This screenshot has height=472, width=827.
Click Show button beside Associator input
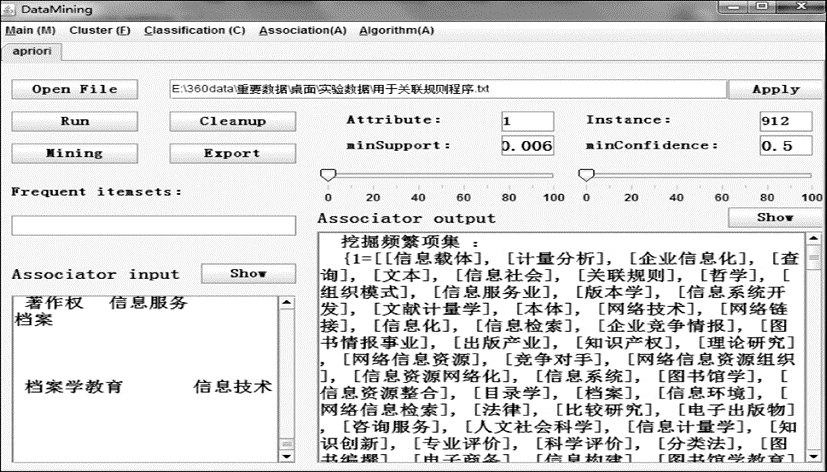pyautogui.click(x=248, y=274)
